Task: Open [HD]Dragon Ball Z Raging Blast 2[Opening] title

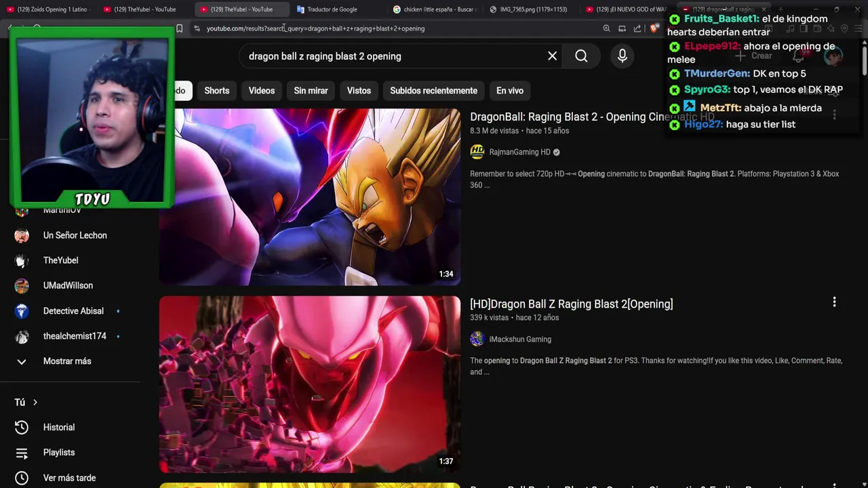Action: (x=572, y=304)
